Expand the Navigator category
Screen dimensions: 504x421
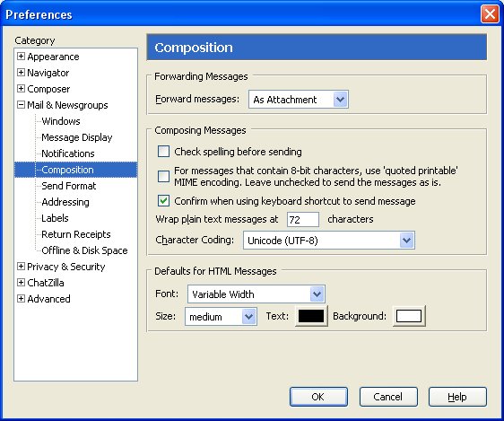[x=21, y=73]
